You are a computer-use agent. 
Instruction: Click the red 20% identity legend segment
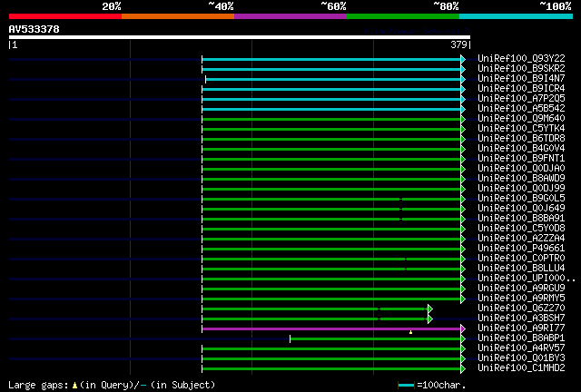coord(65,16)
